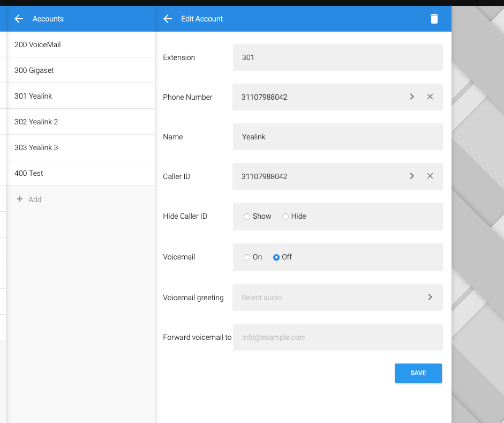Clear the Caller ID value

point(430,176)
